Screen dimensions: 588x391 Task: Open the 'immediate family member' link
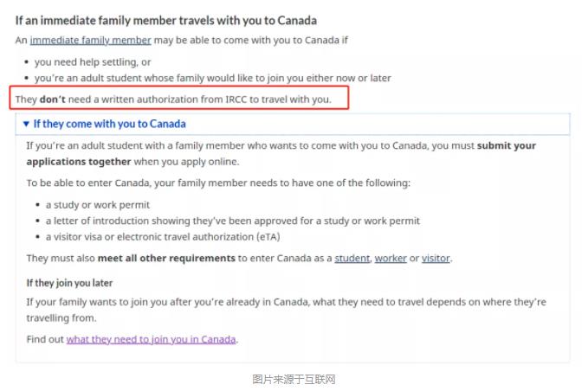click(x=90, y=40)
